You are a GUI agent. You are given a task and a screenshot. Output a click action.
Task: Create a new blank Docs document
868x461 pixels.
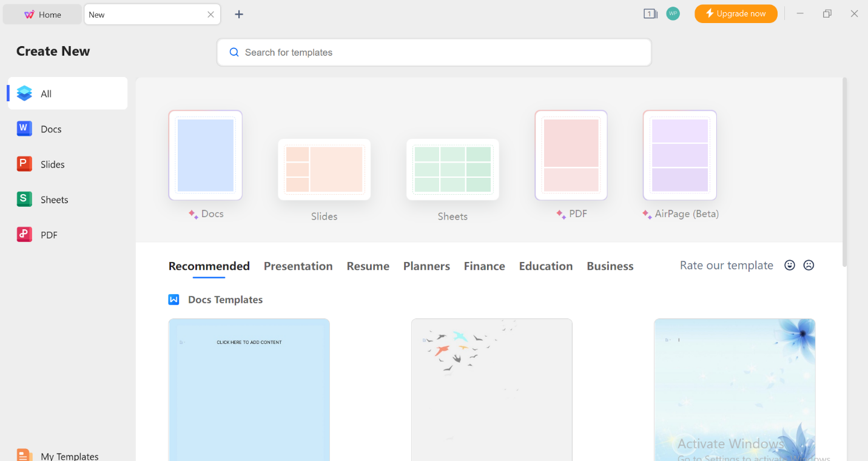[205, 155]
